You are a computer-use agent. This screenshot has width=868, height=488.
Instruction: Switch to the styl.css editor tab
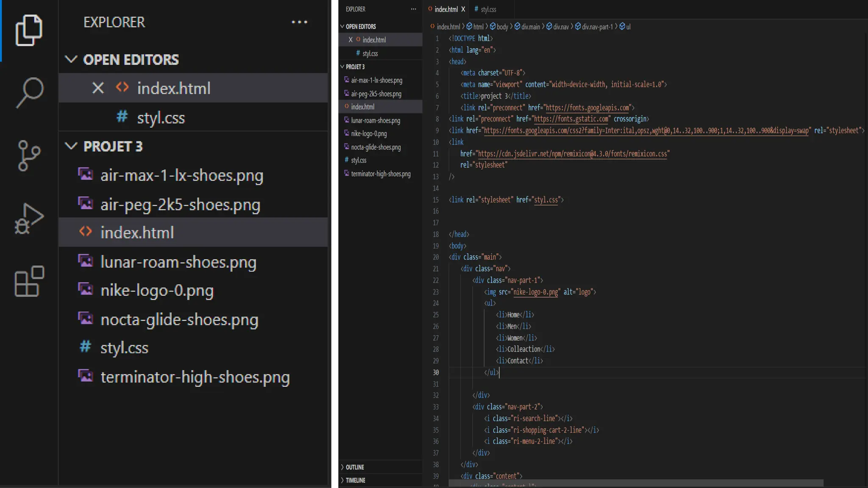[x=488, y=9]
